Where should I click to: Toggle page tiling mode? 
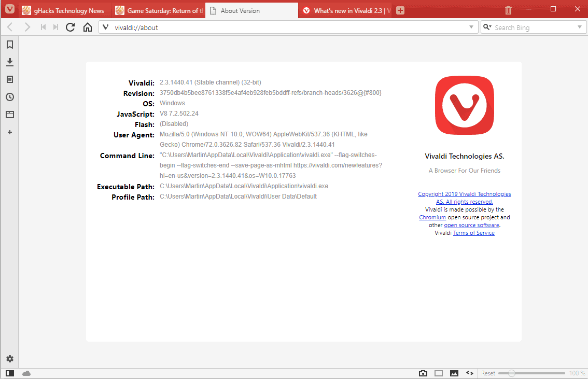[439, 373]
